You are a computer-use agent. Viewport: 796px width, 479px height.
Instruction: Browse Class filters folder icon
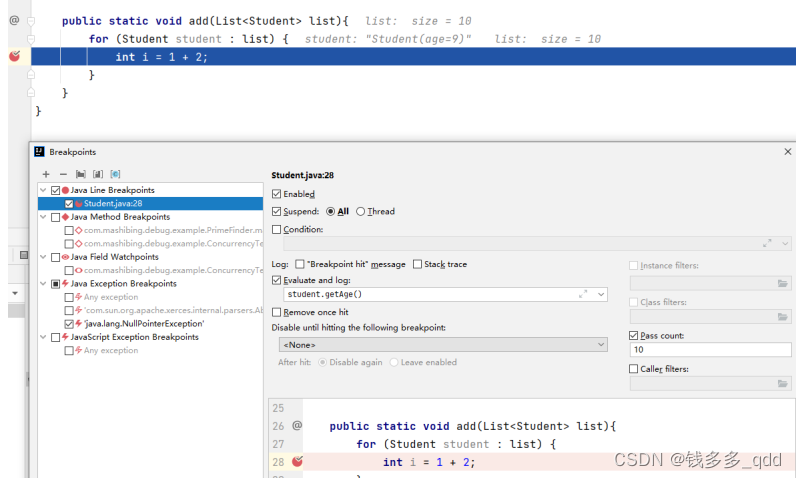point(782,317)
